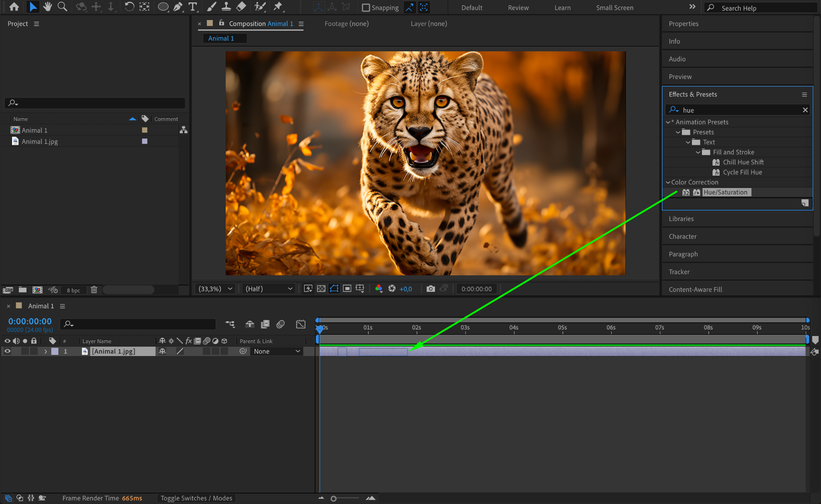Toggle the transparency grid icon

[321, 289]
